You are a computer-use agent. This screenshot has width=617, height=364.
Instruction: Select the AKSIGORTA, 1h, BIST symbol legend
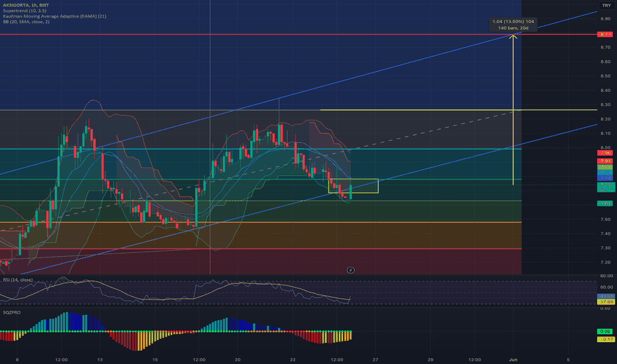tap(26, 5)
